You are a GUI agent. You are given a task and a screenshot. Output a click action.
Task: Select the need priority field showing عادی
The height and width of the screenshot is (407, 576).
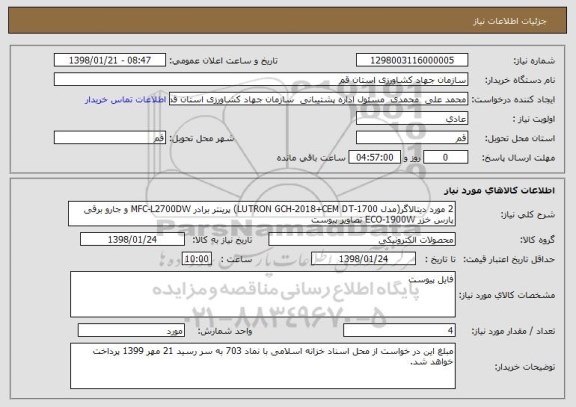412,119
